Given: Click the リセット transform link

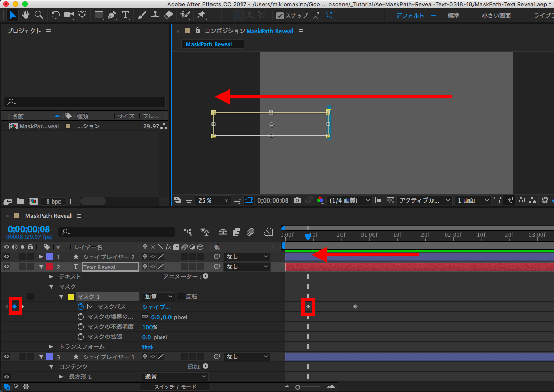Looking at the screenshot, I should (147, 347).
